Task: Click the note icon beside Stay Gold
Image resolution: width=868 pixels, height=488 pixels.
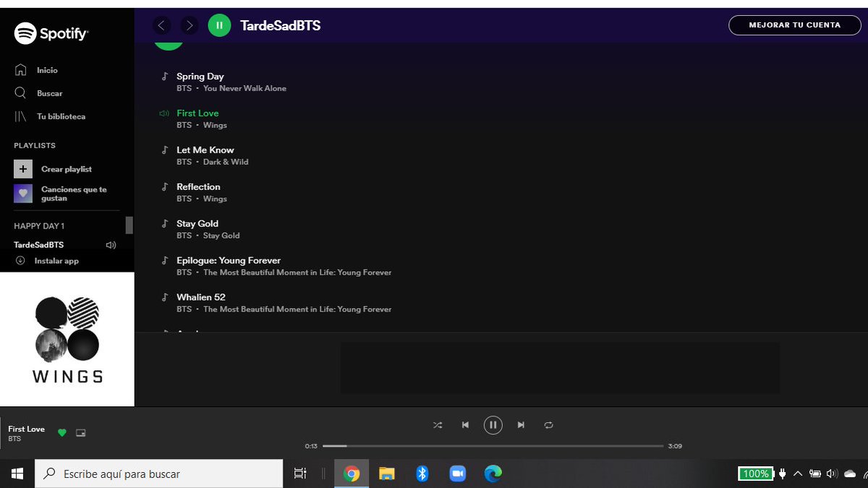Action: 164,224
